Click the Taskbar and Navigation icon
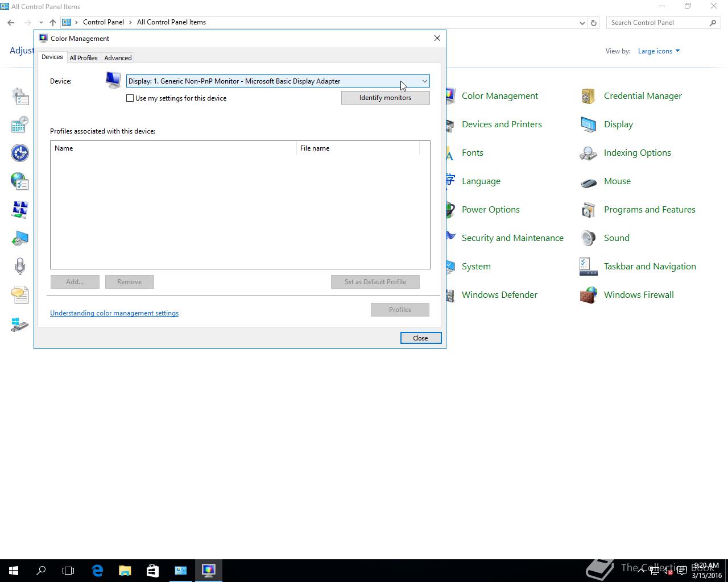The height and width of the screenshot is (582, 728). (x=588, y=267)
